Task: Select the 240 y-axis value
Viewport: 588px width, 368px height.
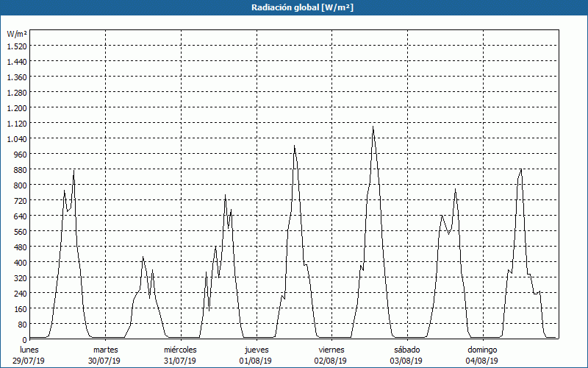Action: tap(21, 293)
